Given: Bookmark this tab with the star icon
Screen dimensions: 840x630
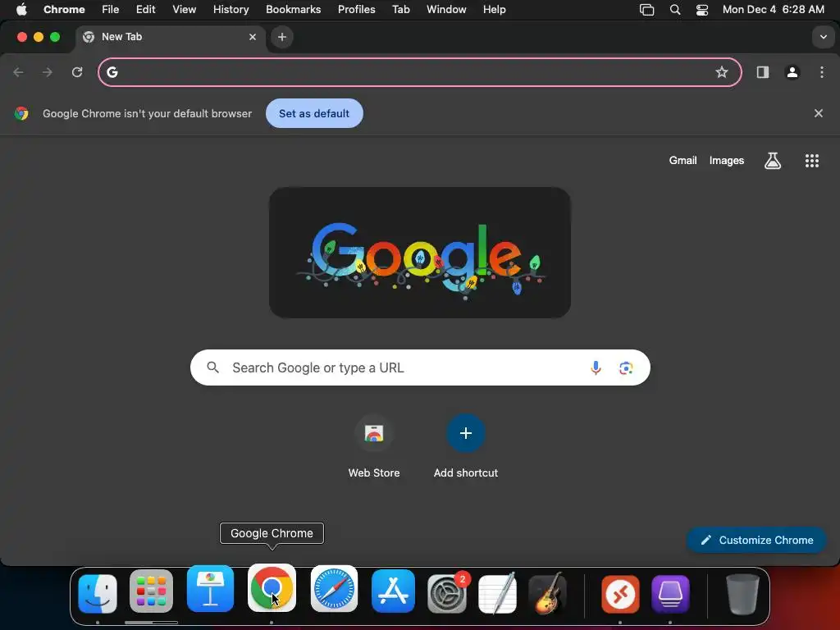Looking at the screenshot, I should 722,72.
